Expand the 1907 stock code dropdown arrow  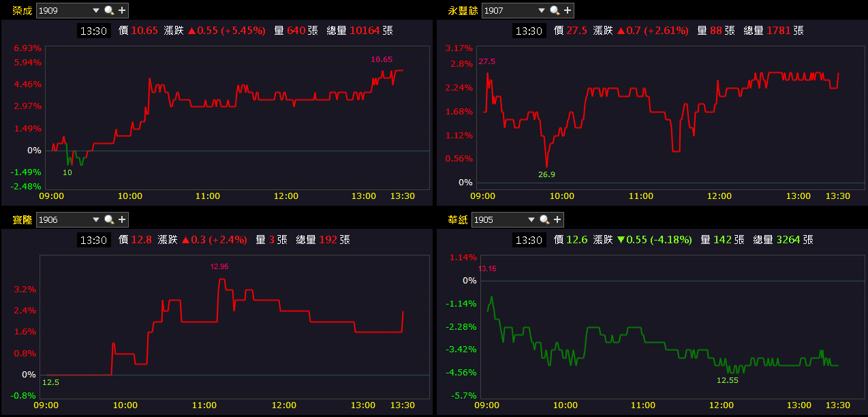pos(542,10)
